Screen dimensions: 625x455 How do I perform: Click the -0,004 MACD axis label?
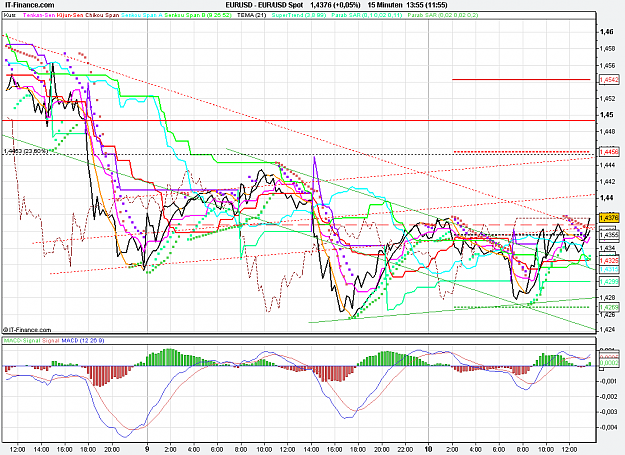pyautogui.click(x=609, y=428)
